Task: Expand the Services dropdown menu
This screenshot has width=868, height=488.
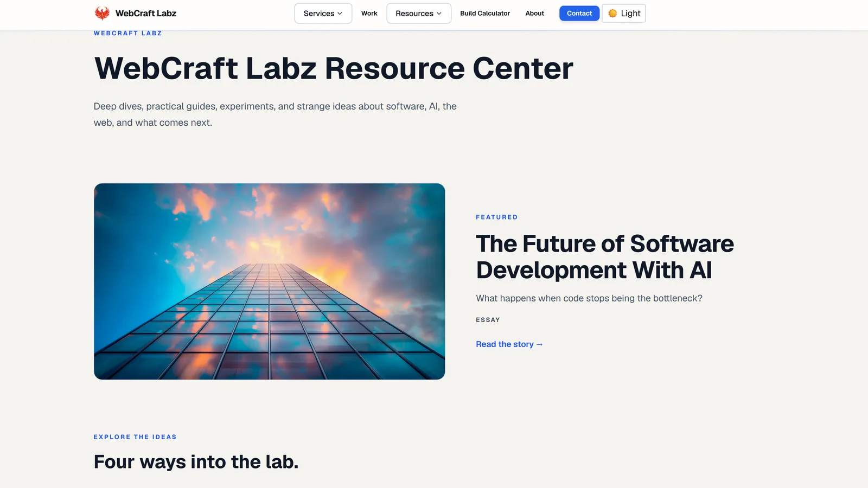Action: pyautogui.click(x=323, y=14)
